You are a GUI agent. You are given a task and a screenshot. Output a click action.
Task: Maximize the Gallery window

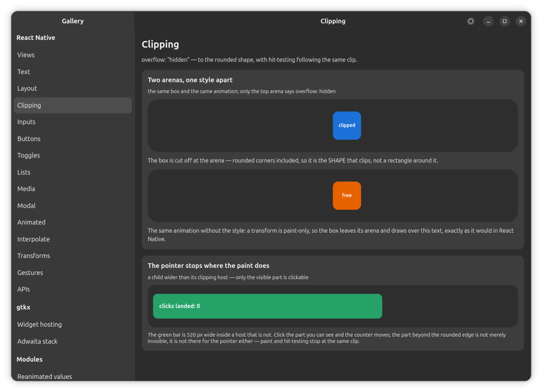[505, 21]
